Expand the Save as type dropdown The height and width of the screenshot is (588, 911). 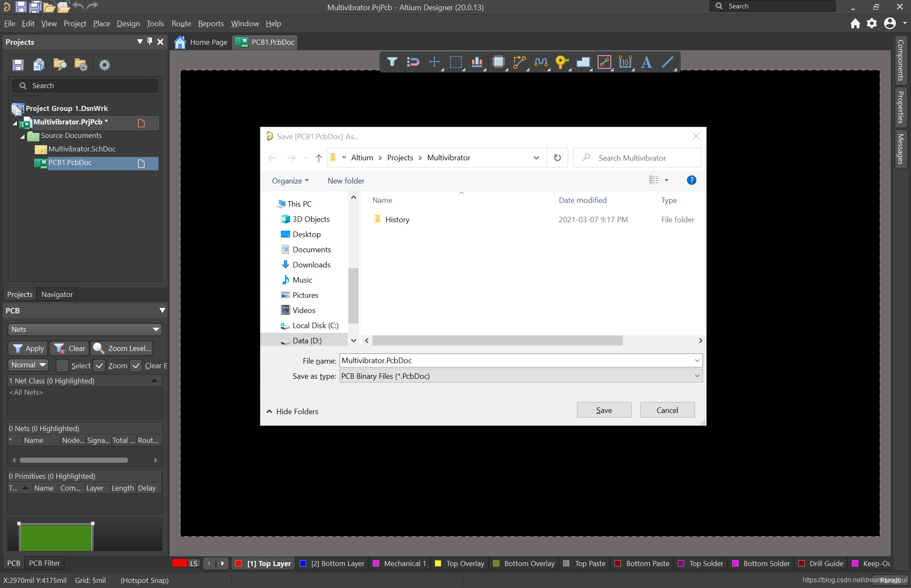697,376
